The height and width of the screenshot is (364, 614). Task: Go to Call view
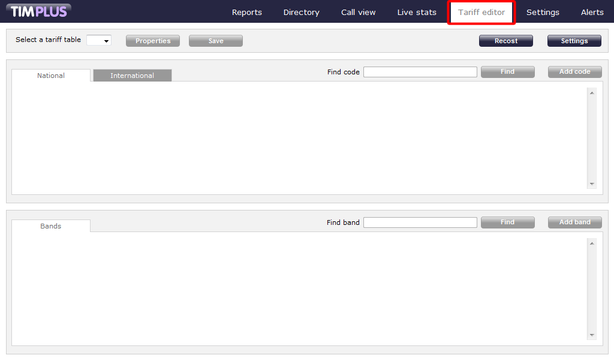(358, 12)
